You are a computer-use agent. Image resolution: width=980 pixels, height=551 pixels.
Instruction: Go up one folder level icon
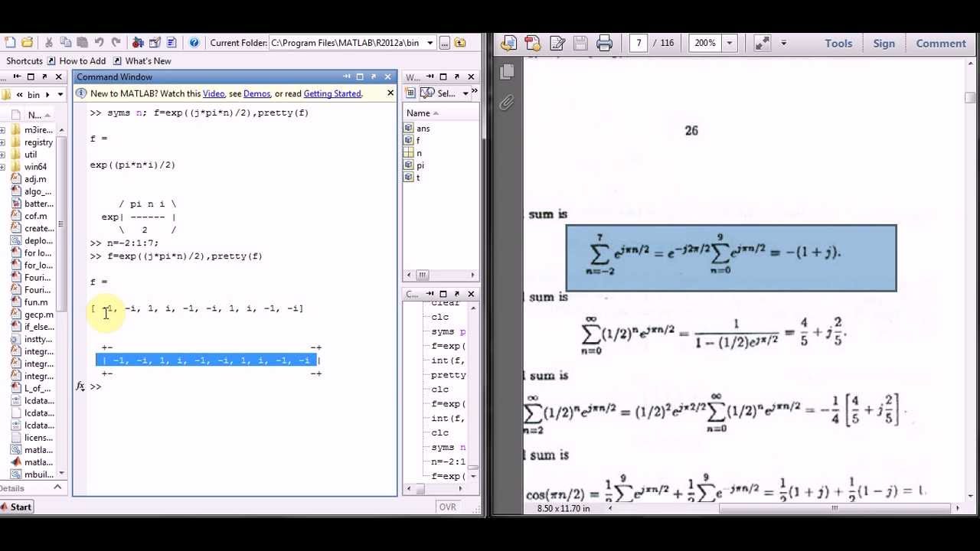pyautogui.click(x=460, y=43)
